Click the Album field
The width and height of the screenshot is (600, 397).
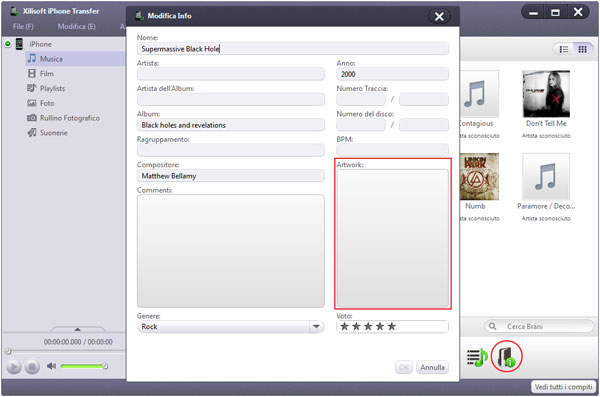pos(231,125)
